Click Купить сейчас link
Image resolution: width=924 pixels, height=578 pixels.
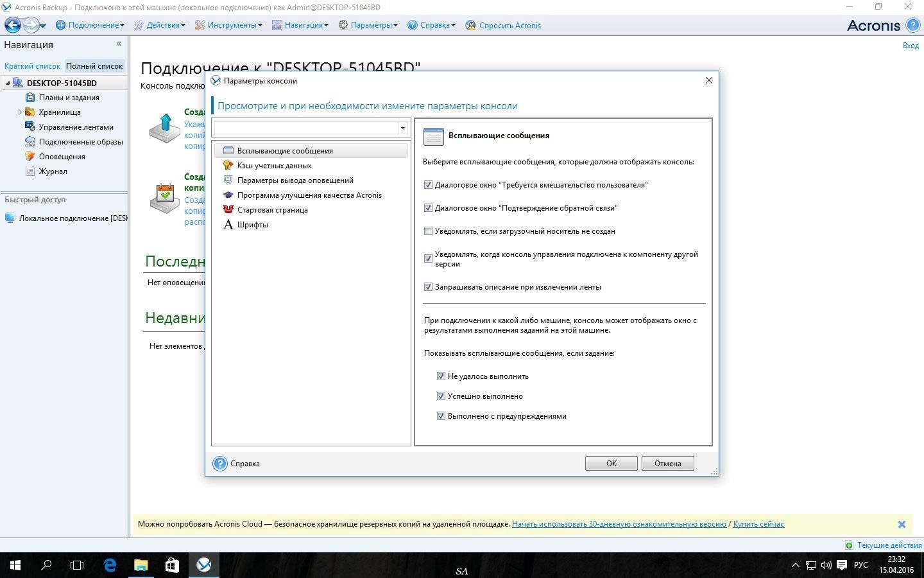pyautogui.click(x=758, y=524)
